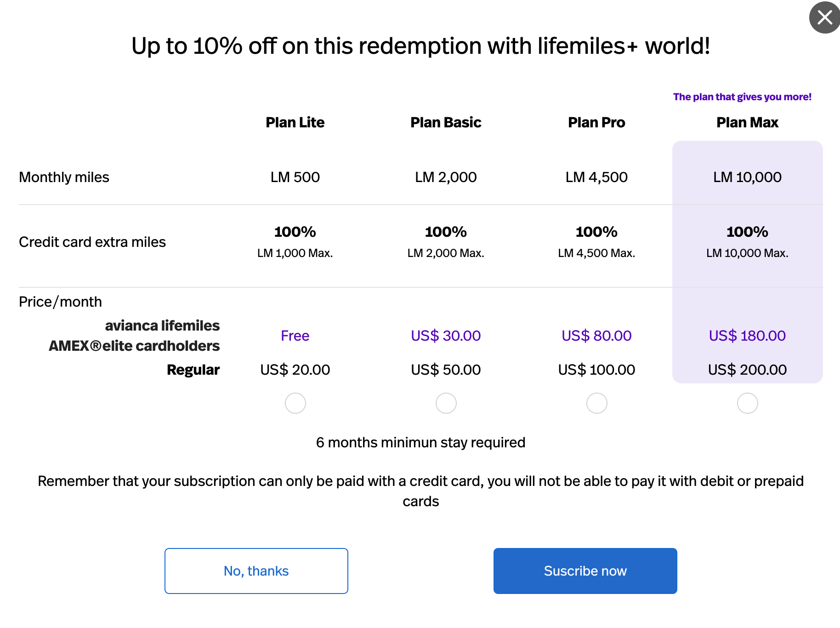Click the Free price for Plan Lite
The image size is (840, 628).
tap(295, 336)
